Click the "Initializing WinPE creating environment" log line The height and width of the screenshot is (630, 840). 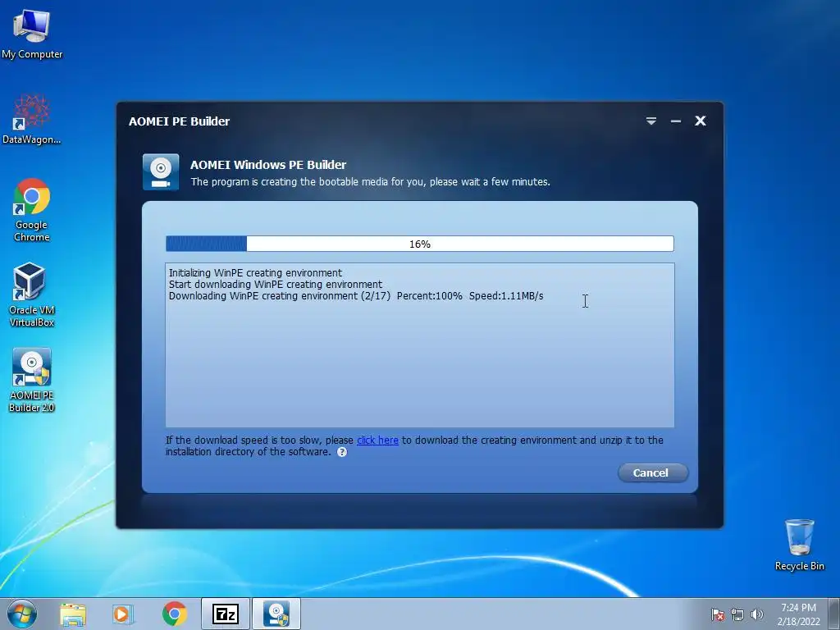255,273
